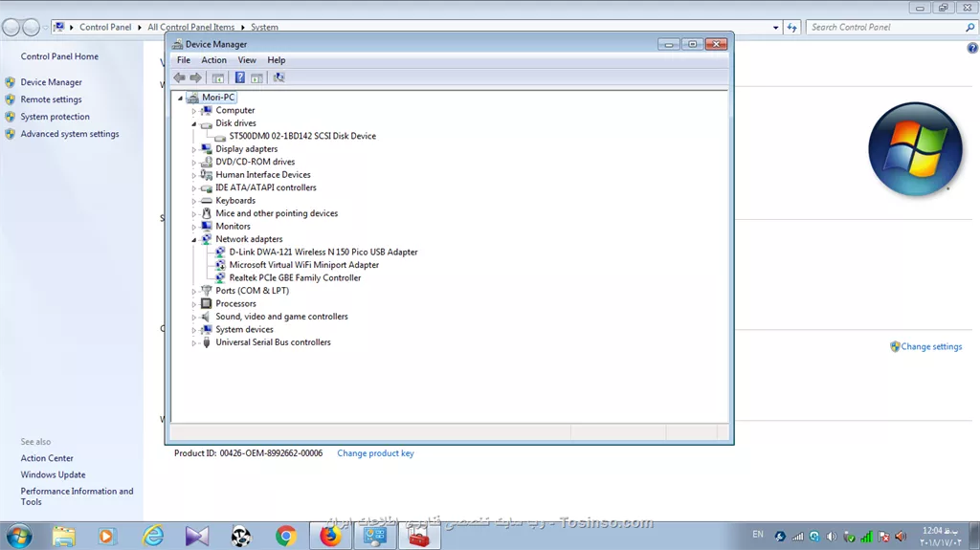Select Microsoft Virtual WiFi Miniport Adapter
Screen dimensions: 980x550
click(303, 265)
